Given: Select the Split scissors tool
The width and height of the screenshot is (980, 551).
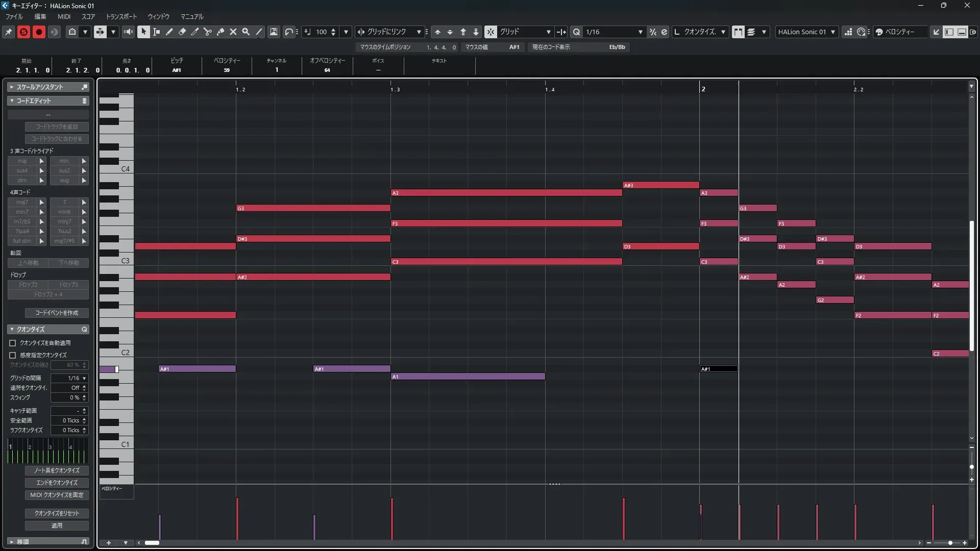Looking at the screenshot, I should click(208, 32).
